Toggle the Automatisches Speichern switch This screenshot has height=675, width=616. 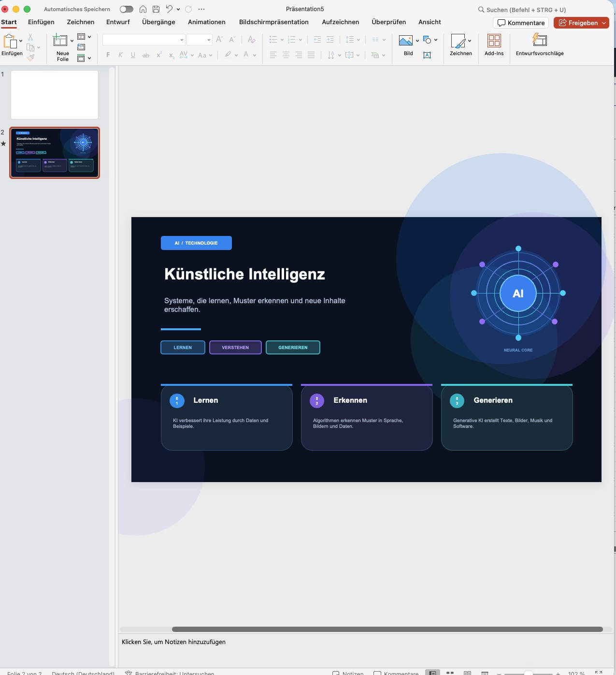[126, 9]
